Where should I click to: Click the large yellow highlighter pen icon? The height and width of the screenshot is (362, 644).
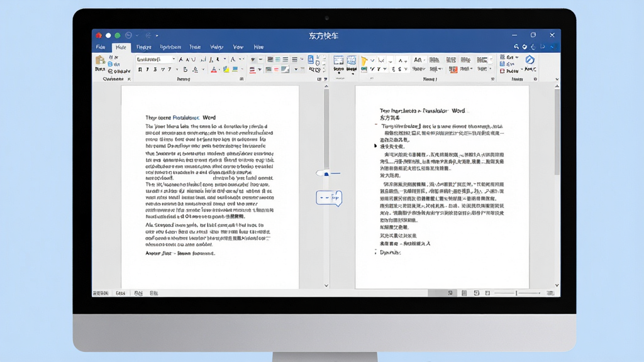point(364,61)
